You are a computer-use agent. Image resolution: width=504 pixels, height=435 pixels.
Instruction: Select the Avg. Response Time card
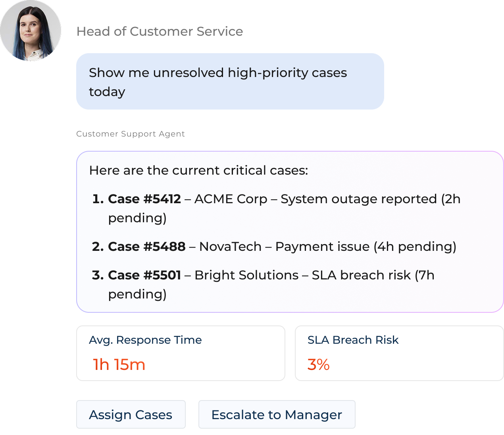coord(181,353)
